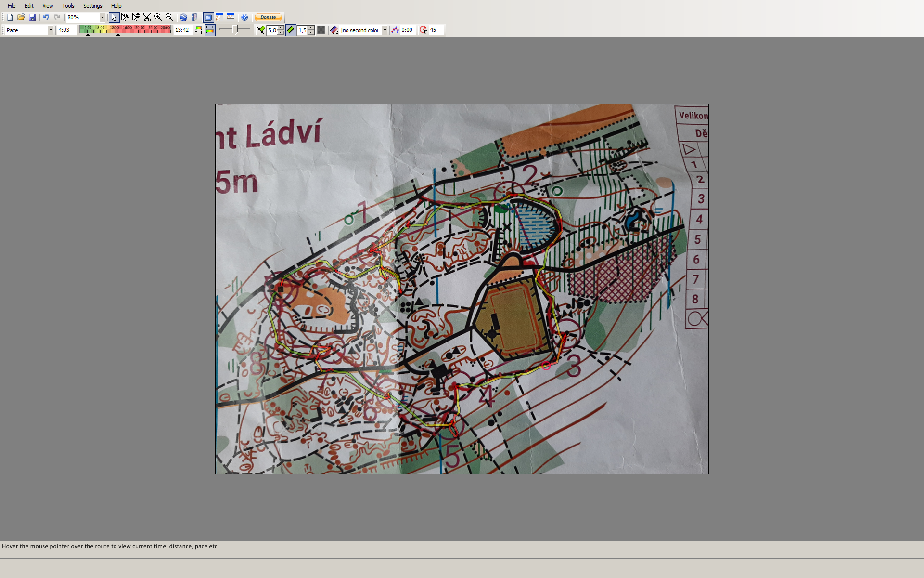Screen dimensions: 924x578
Task: Click control 2 number on the map
Action: (x=530, y=174)
